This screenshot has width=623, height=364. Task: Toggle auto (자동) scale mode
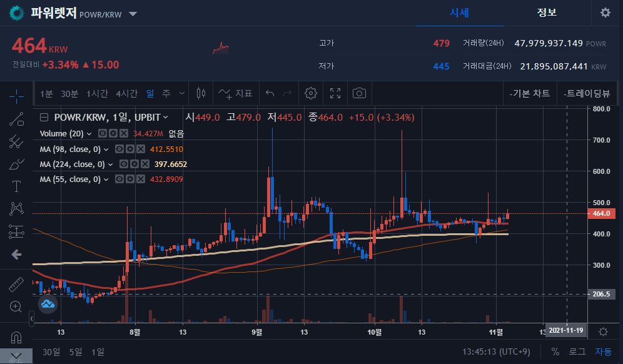tap(603, 351)
